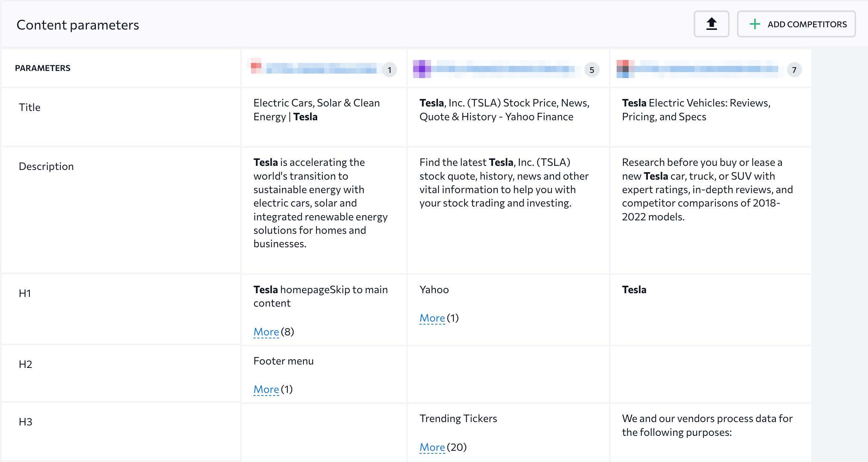Click description starting 'Find the latest Tesla, Inc.'

(504, 183)
